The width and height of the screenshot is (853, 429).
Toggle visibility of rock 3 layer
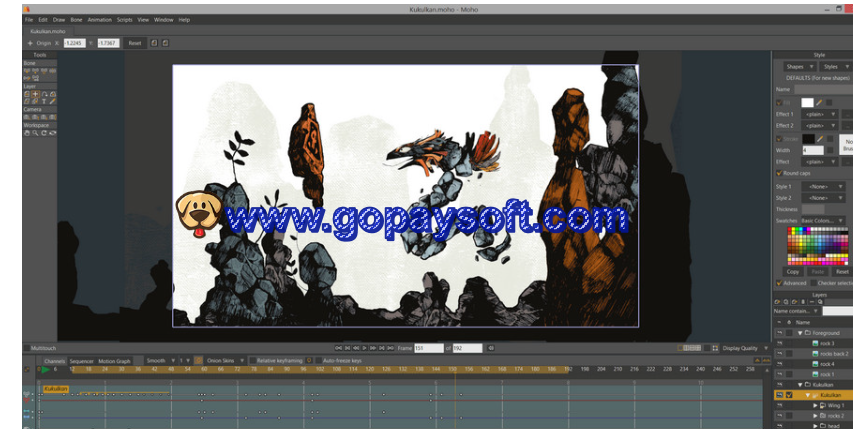[x=780, y=343]
